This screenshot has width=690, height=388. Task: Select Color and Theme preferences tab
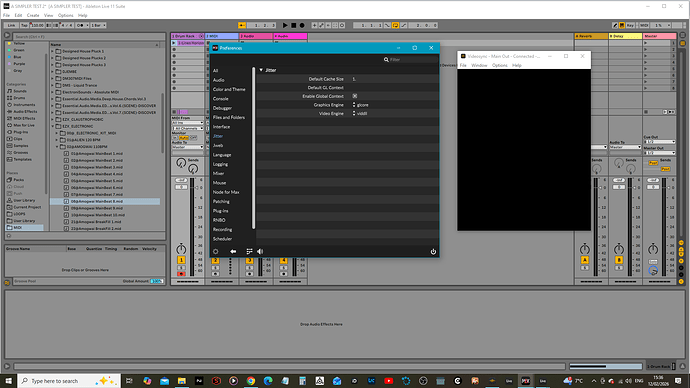click(x=229, y=89)
